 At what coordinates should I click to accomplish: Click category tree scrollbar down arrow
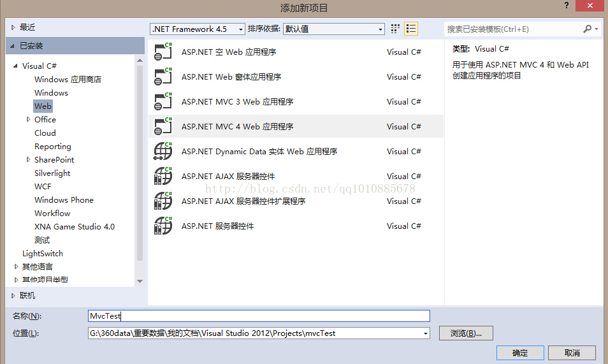point(140,281)
